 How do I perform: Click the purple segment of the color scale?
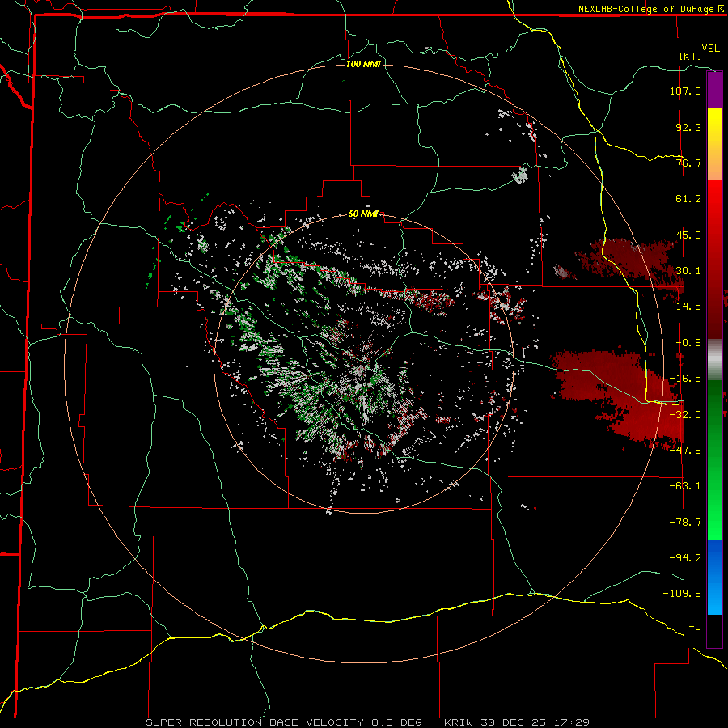pyautogui.click(x=714, y=91)
